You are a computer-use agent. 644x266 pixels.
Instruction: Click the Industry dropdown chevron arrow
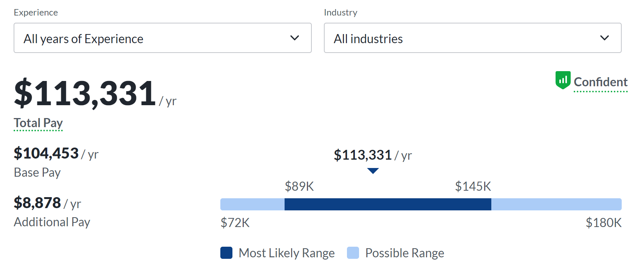[604, 38]
